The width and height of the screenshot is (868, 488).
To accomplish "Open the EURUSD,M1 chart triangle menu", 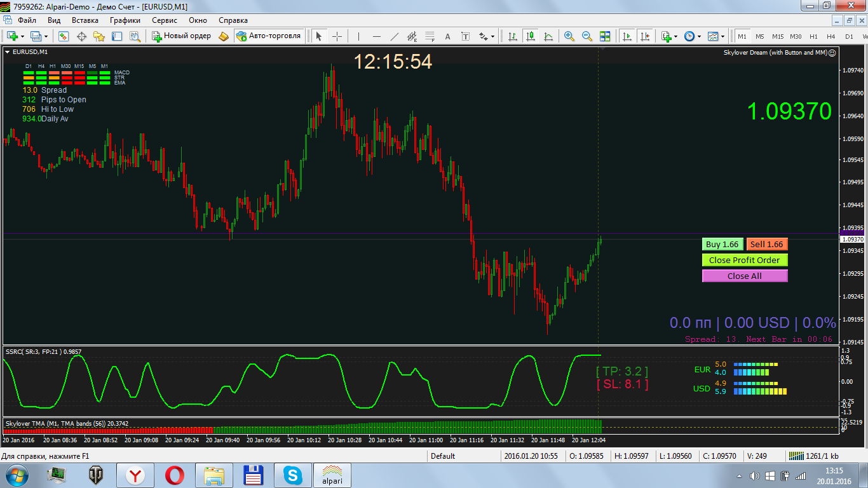I will (8, 51).
